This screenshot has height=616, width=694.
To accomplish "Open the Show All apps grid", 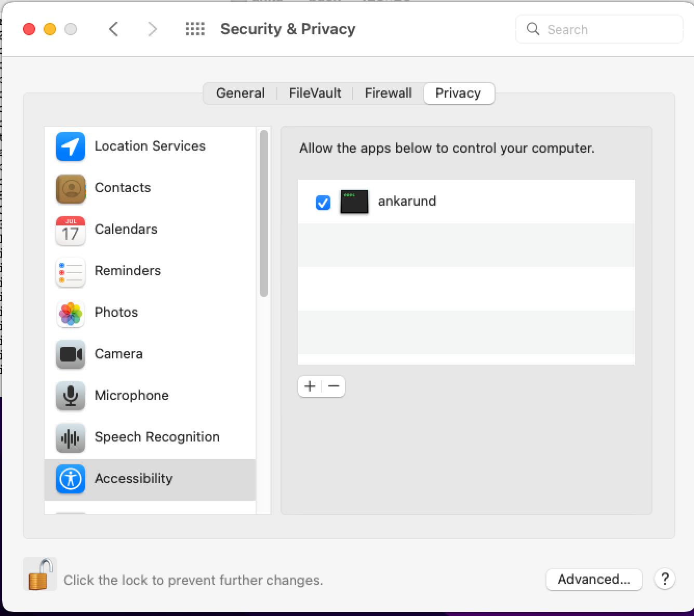I will 195,29.
